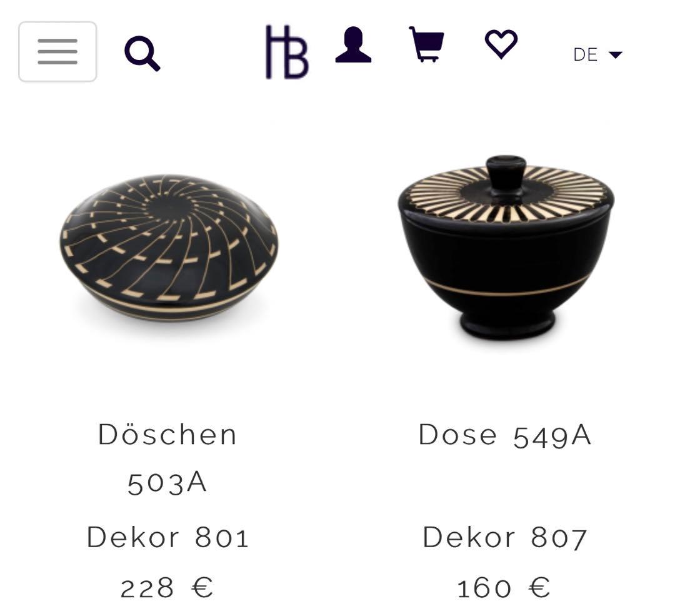675x616 pixels.
Task: Expand the DE language dropdown
Action: click(x=597, y=54)
